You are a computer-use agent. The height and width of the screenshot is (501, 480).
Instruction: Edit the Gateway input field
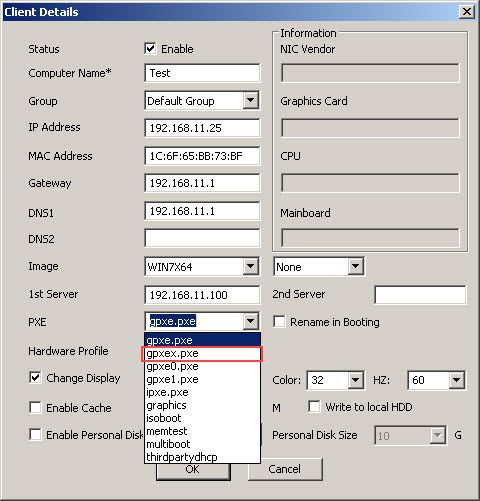click(202, 183)
